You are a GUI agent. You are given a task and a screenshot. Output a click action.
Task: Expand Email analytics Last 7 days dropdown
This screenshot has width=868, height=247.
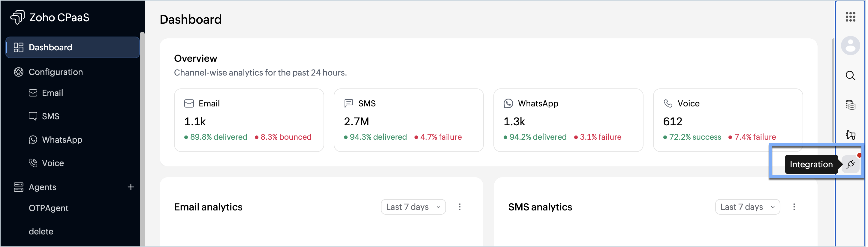point(414,207)
